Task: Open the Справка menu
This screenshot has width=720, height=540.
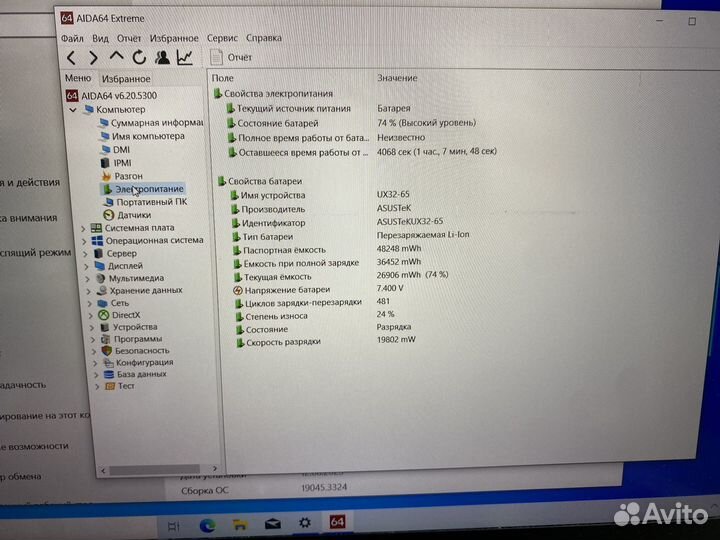Action: click(x=264, y=38)
